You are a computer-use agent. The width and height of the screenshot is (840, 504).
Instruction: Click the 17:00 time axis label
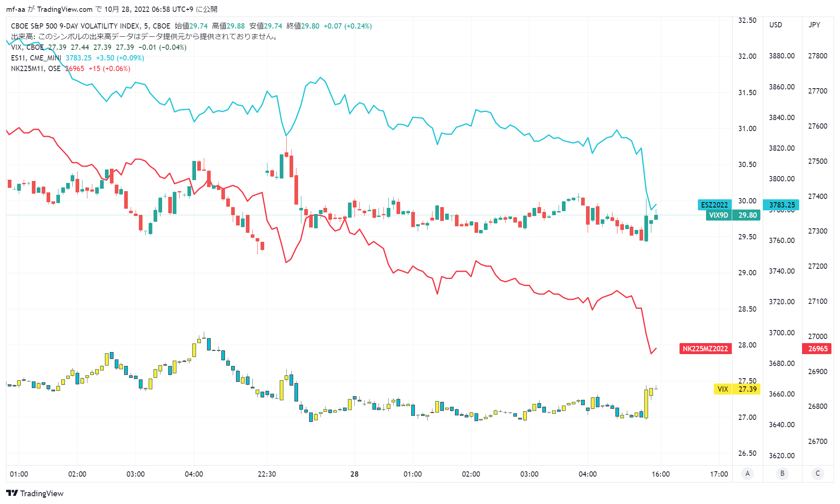[x=719, y=474]
